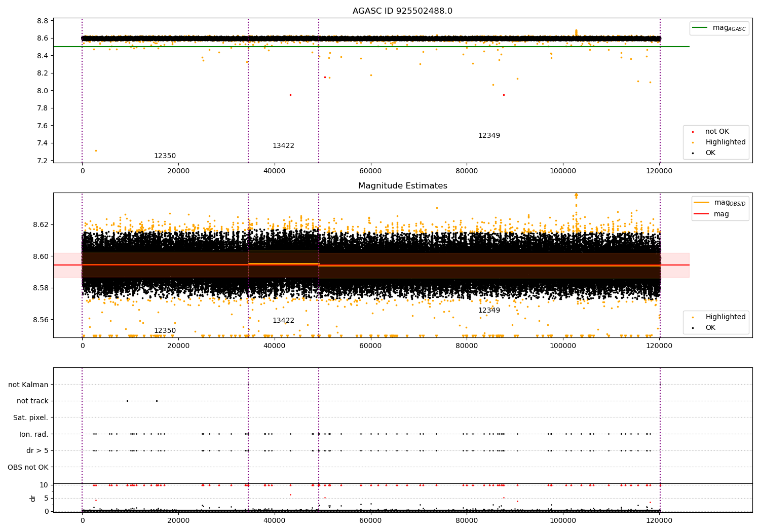Viewport: 760px width, 532px height.
Task: Select 'Highlighted' legend entry in the top plot
Action: tap(726, 142)
